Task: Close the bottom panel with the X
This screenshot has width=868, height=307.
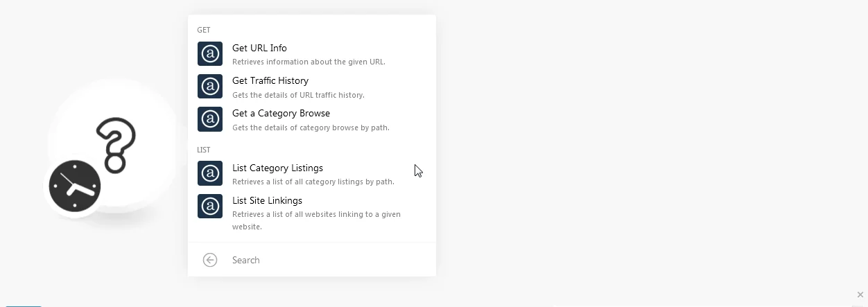Action: click(x=860, y=295)
